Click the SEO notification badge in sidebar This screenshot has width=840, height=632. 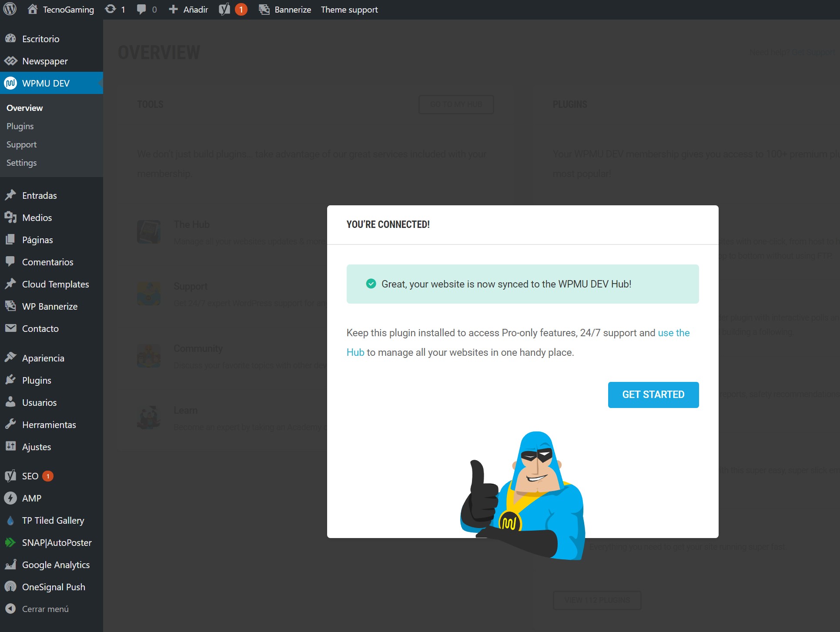(48, 476)
